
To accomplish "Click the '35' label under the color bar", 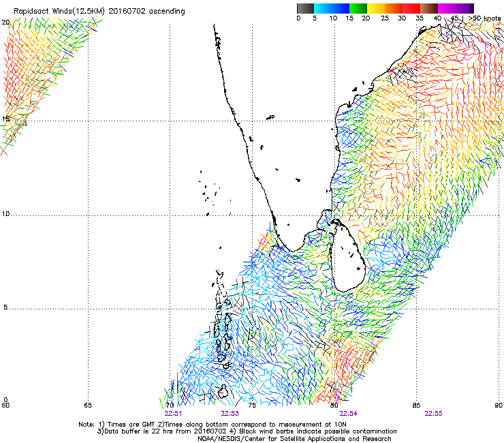I will click(x=420, y=18).
